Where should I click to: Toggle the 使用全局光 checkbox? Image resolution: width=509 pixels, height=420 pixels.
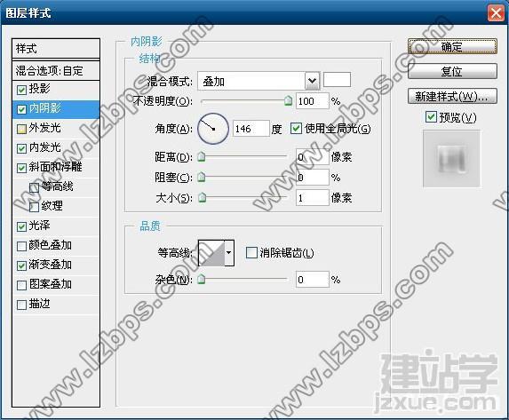296,129
